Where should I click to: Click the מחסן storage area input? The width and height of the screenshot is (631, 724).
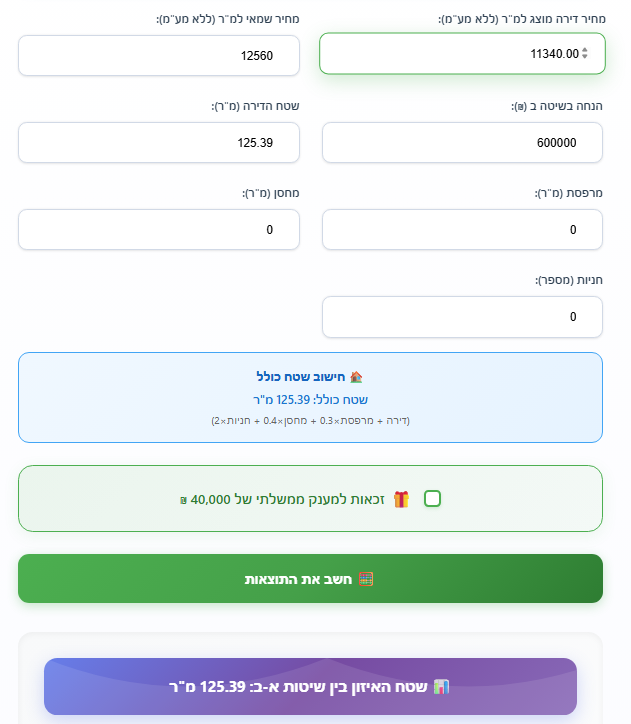[158, 230]
